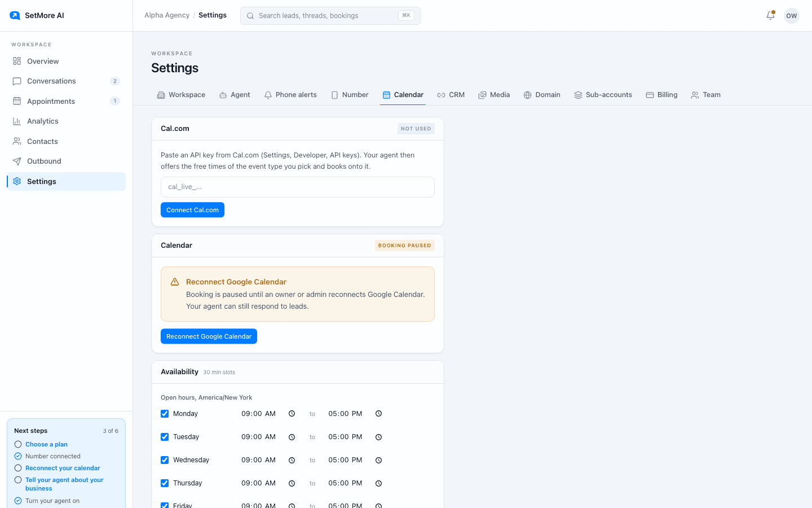Image resolution: width=812 pixels, height=508 pixels.
Task: Click the Conversations chat bubble icon
Action: pyautogui.click(x=17, y=81)
